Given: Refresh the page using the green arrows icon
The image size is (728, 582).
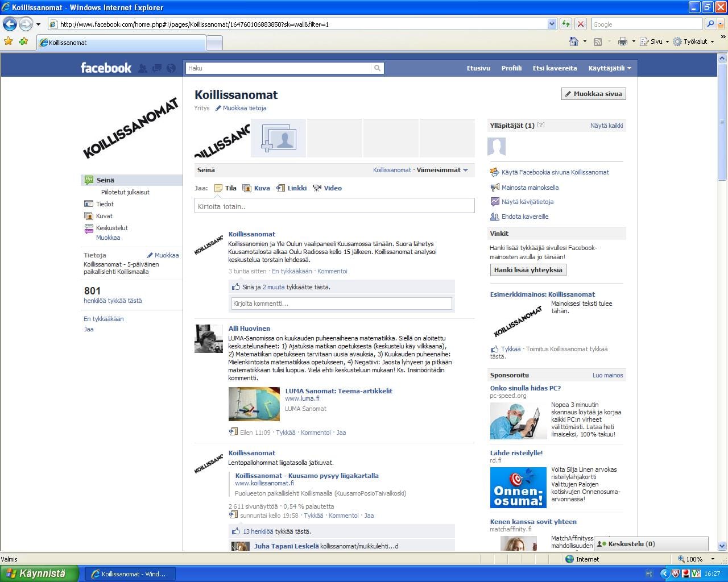Looking at the screenshot, I should coord(566,24).
